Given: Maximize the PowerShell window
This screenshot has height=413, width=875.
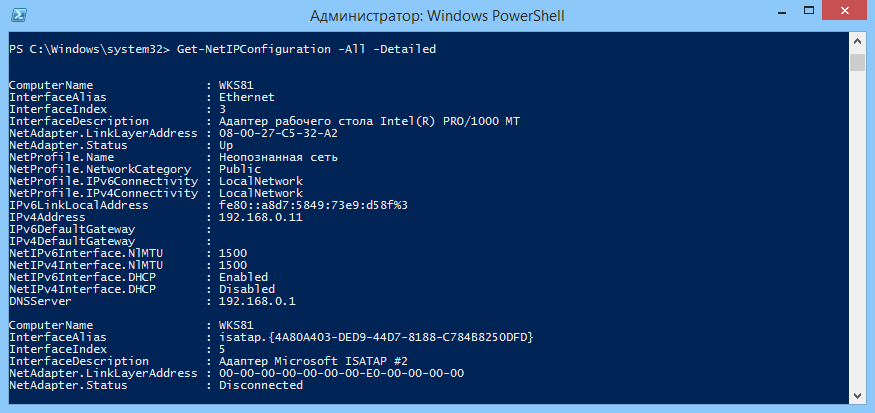Looking at the screenshot, I should pos(809,11).
